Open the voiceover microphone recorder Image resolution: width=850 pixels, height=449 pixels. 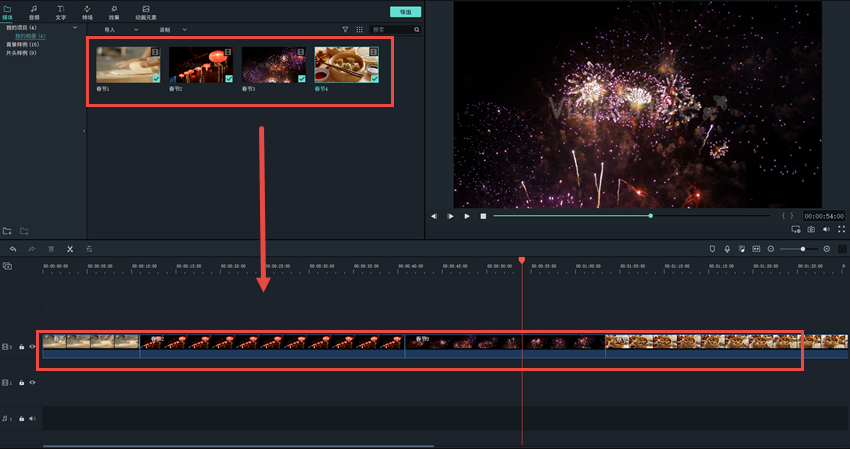[x=727, y=248]
